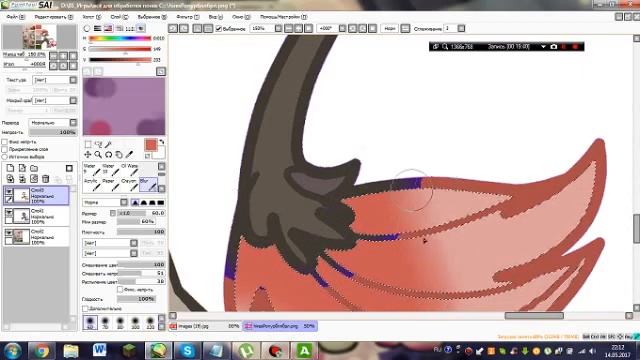
Task: Create a new layer folder
Action: 34,168
